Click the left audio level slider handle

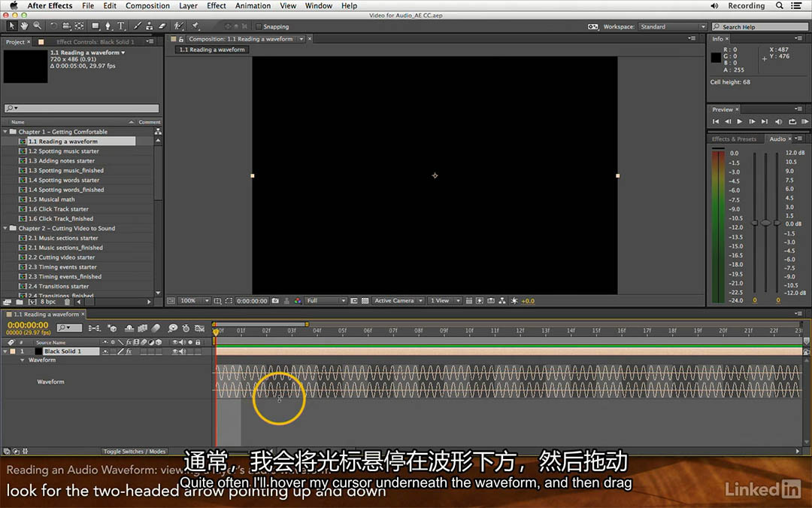[755, 223]
